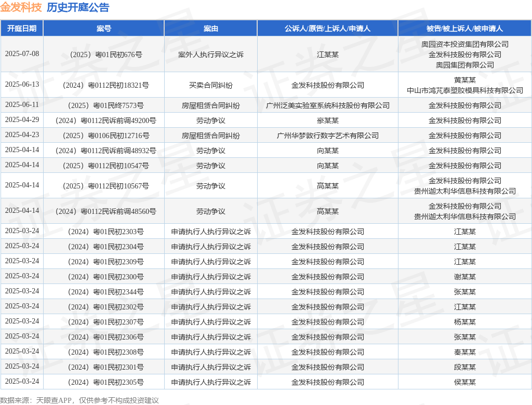Click the 案号 column header
The image size is (532, 405).
[x=103, y=29]
